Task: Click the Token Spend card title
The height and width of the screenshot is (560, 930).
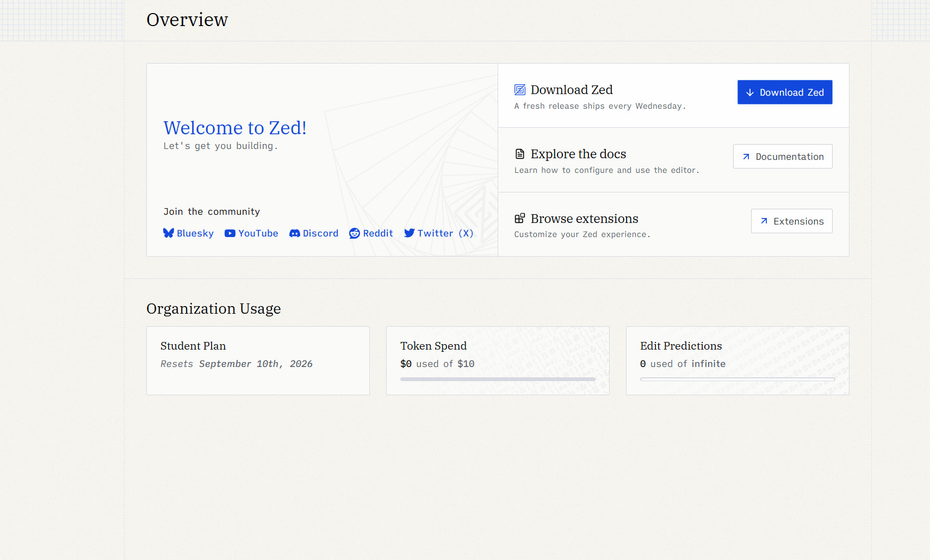Action: tap(433, 346)
